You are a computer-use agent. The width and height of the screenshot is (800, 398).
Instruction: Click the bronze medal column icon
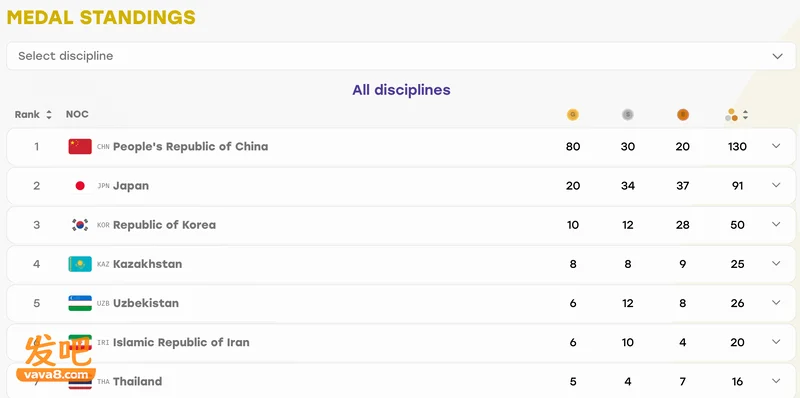[x=683, y=115]
